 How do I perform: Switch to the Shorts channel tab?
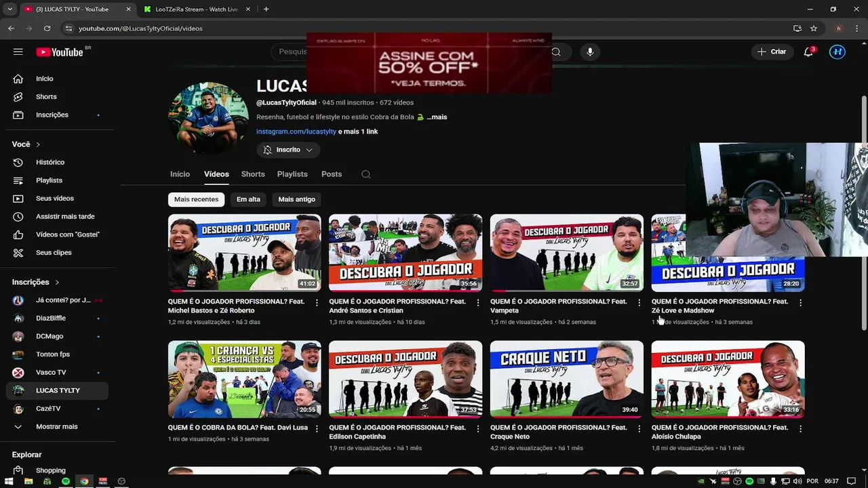click(253, 174)
